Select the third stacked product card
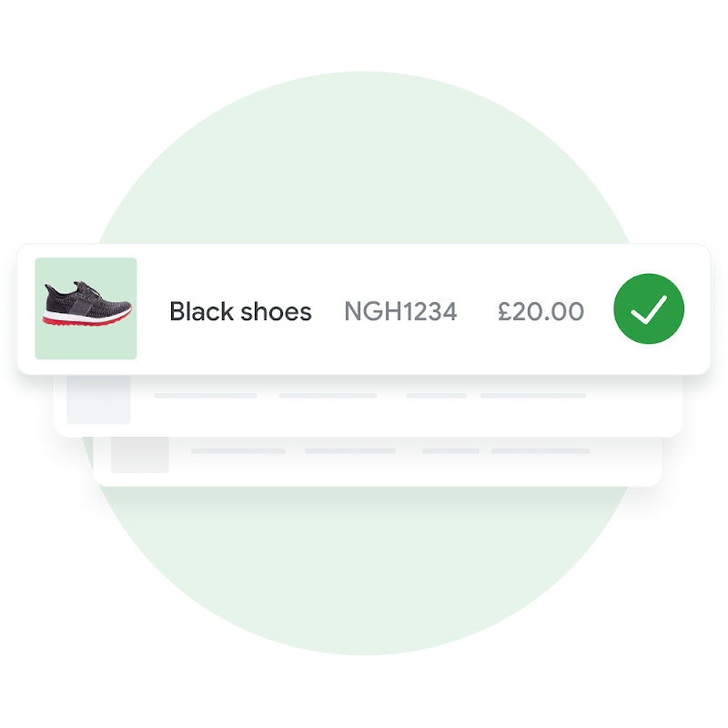Screen dimensions: 728x728 (378, 461)
